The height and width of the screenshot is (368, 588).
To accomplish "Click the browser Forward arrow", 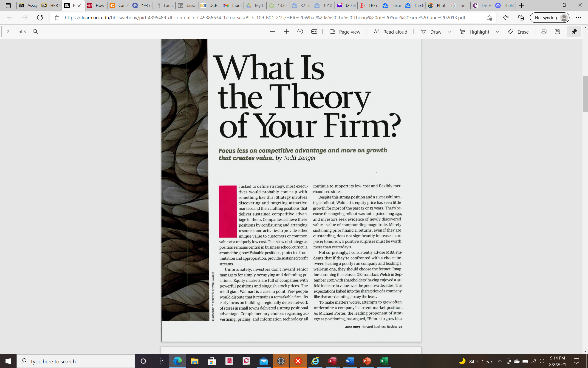I will (25, 17).
